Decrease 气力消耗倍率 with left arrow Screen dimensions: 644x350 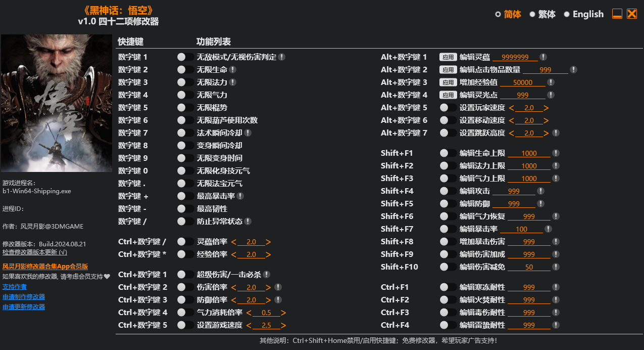(x=248, y=312)
